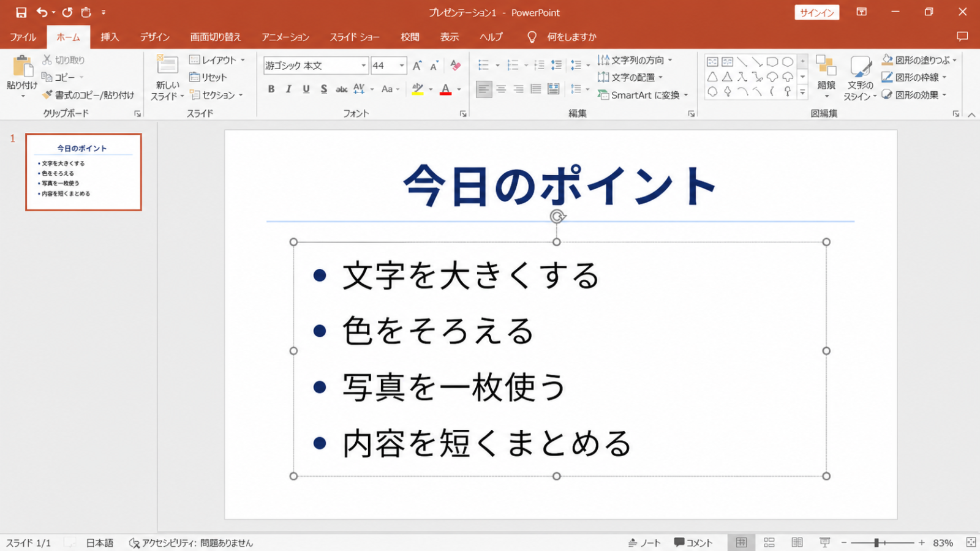
Task: Open 図形の枠線 shape outline
Action: [914, 77]
